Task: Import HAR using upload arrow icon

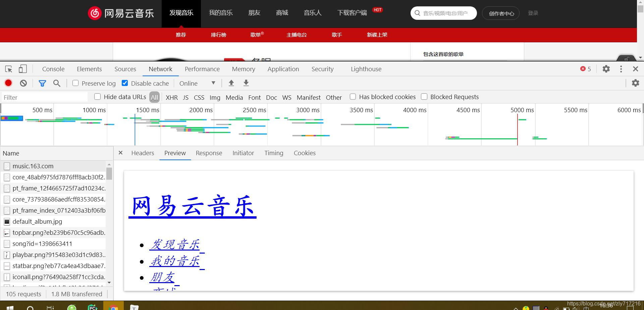Action: pos(231,83)
